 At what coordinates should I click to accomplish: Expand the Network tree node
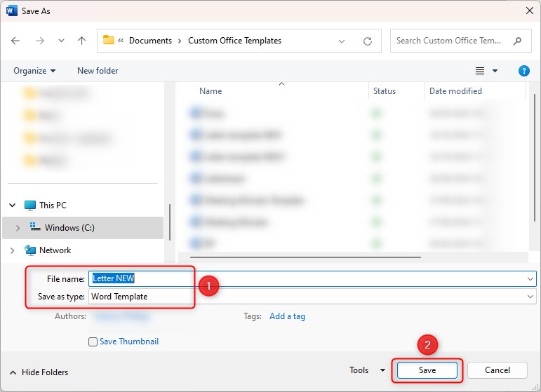click(x=13, y=250)
